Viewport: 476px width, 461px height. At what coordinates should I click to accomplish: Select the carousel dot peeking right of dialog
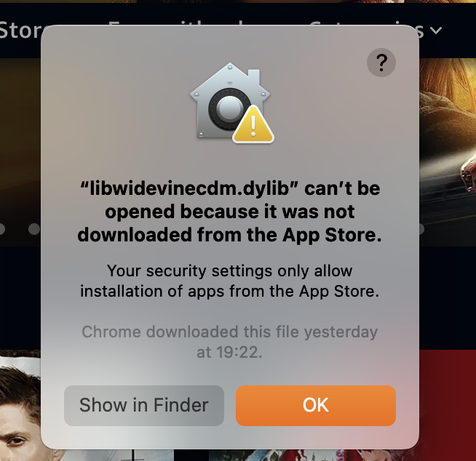421,229
